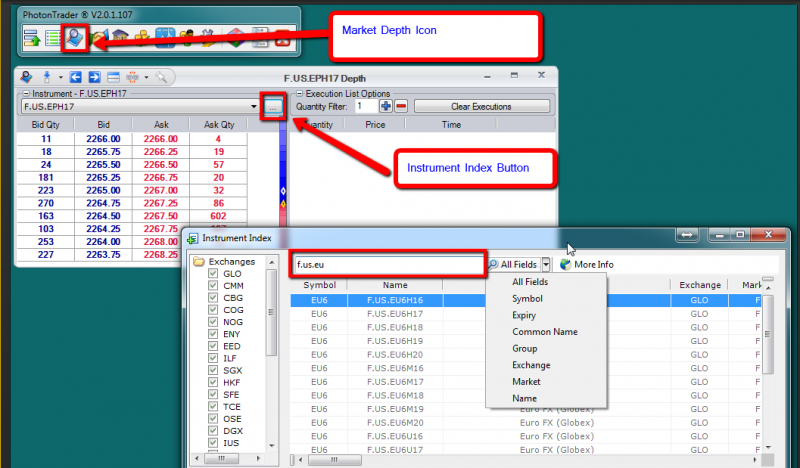This screenshot has height=468, width=800.
Task: Click the globe More Info icon
Action: tap(565, 264)
